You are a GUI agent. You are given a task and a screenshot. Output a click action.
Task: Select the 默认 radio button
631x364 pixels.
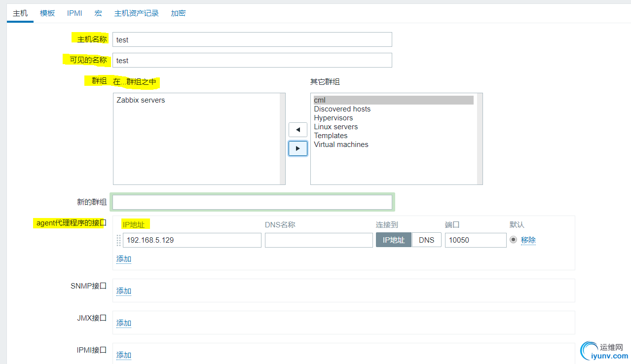pos(514,240)
